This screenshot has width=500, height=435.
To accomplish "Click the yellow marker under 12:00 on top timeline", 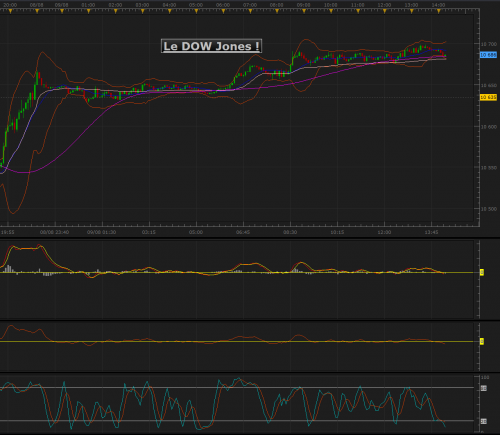I will pyautogui.click(x=385, y=11).
